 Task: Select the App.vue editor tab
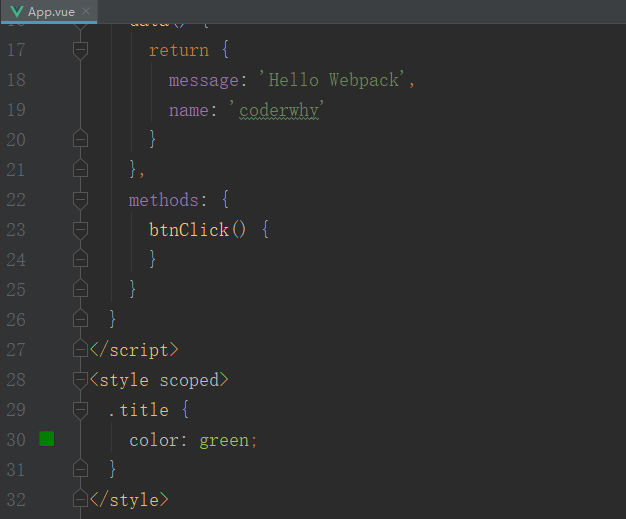49,12
